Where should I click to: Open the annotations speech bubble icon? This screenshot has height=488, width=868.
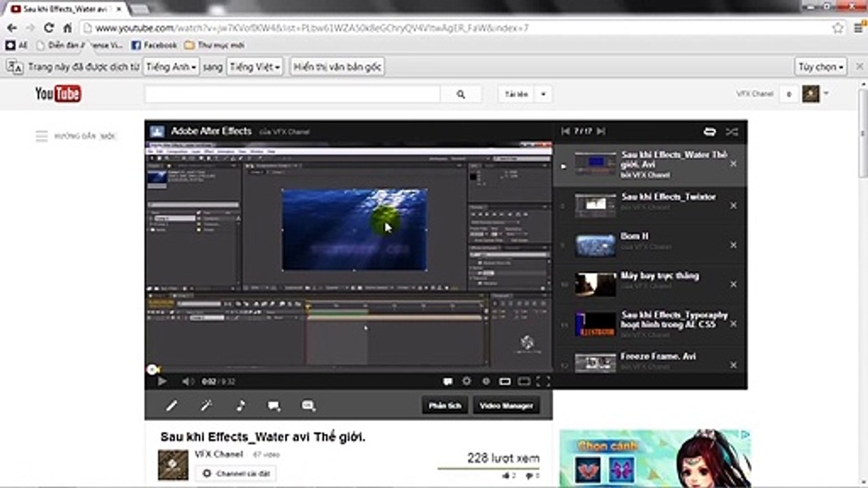point(274,405)
